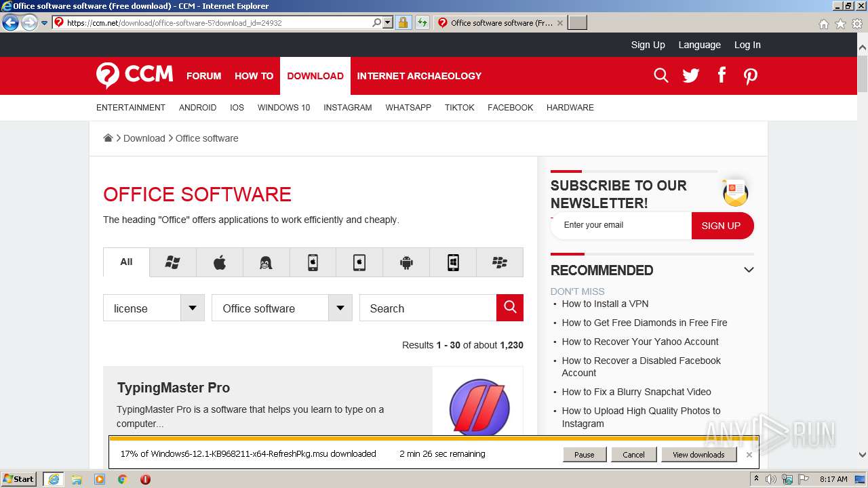Click the volume icon in system tray
The height and width of the screenshot is (488, 868).
[771, 479]
